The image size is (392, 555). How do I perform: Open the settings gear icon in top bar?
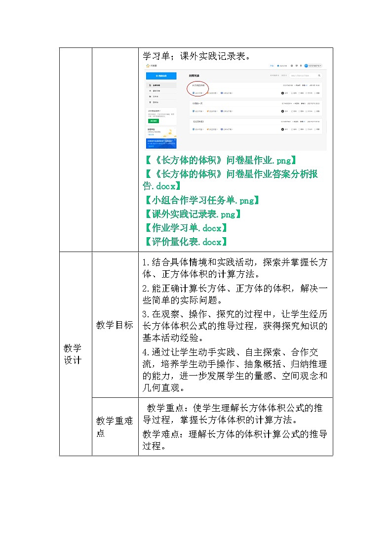coord(292,66)
